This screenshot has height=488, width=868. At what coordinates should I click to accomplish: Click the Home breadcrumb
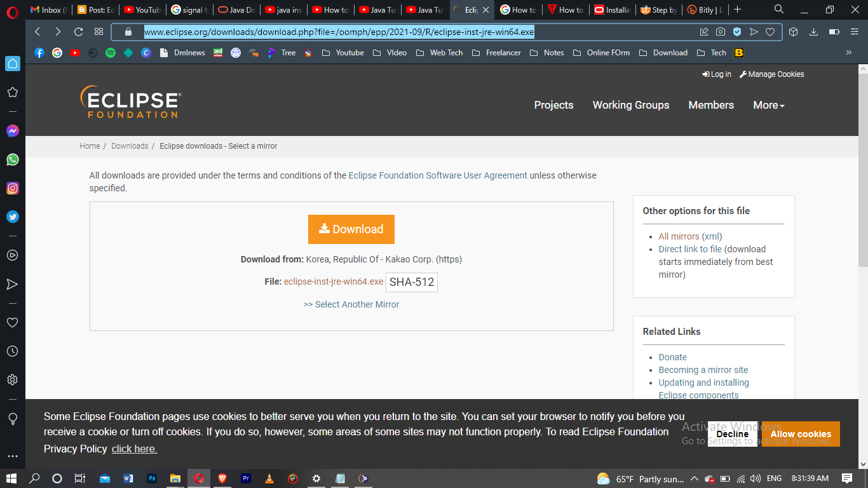(90, 146)
